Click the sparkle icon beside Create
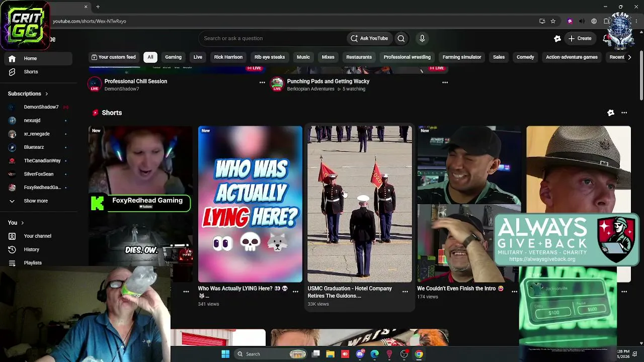Viewport: 644px width, 362px height. pos(557,38)
